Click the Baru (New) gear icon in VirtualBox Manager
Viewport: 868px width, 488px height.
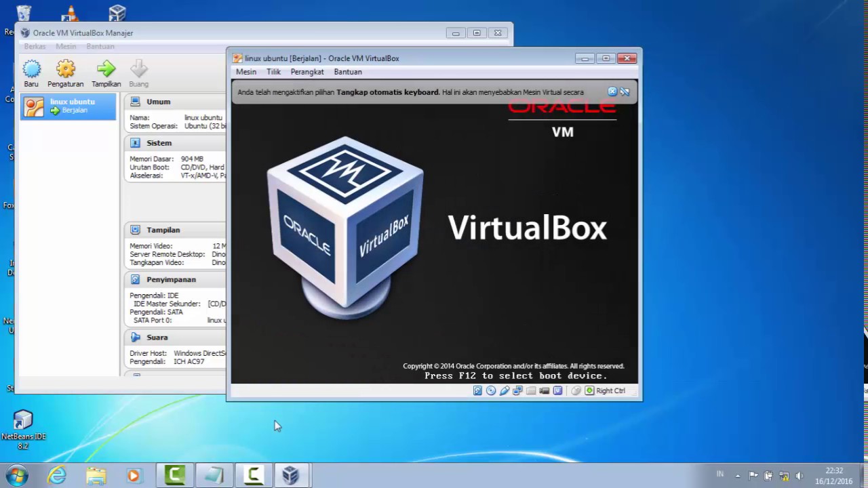32,68
